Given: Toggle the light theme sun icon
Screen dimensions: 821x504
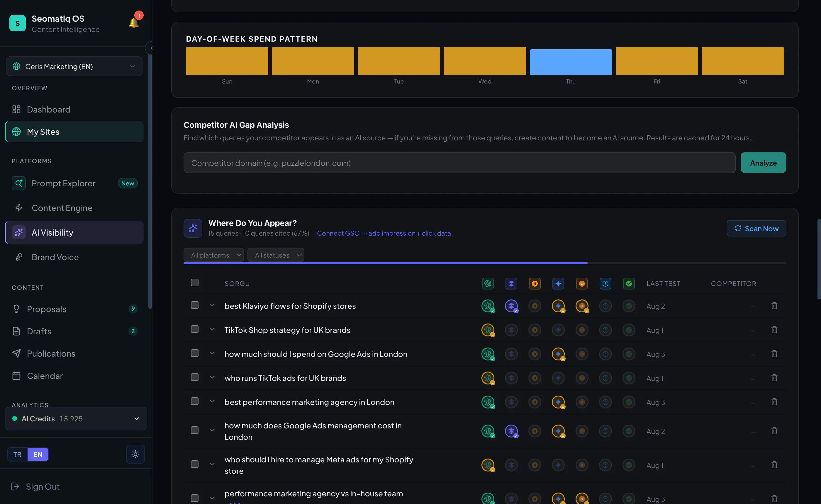Looking at the screenshot, I should click(x=135, y=454).
